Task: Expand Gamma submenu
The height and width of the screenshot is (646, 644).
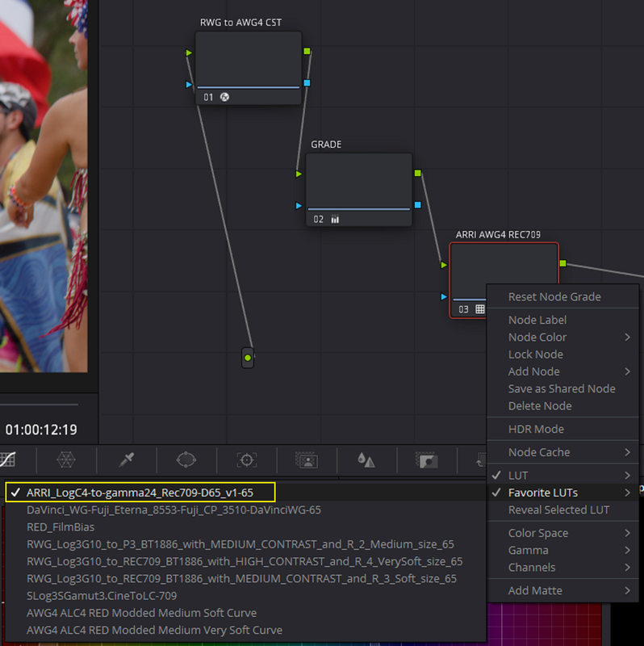Action: pyautogui.click(x=562, y=550)
